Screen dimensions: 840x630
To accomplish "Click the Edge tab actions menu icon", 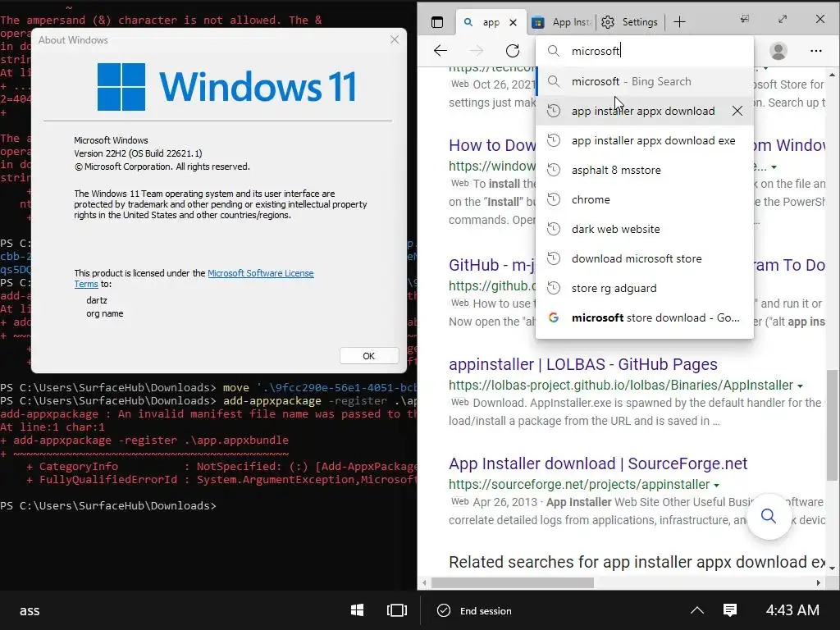I will point(437,22).
